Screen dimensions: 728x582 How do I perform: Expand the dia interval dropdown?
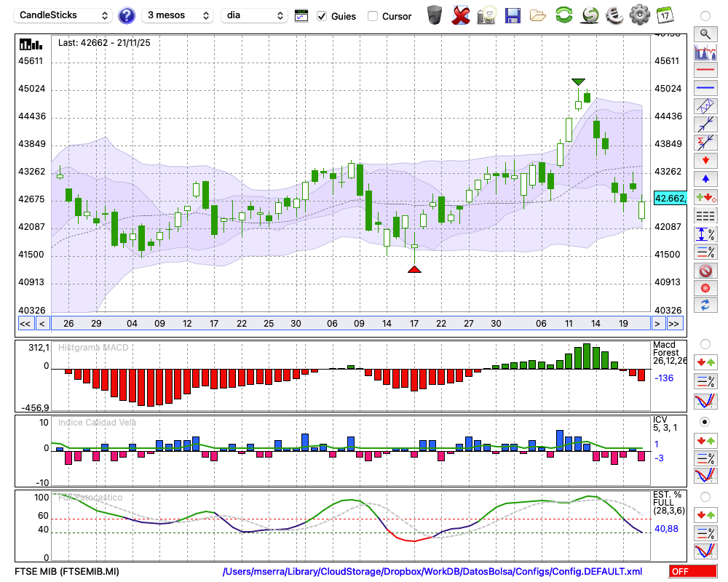pyautogui.click(x=256, y=15)
